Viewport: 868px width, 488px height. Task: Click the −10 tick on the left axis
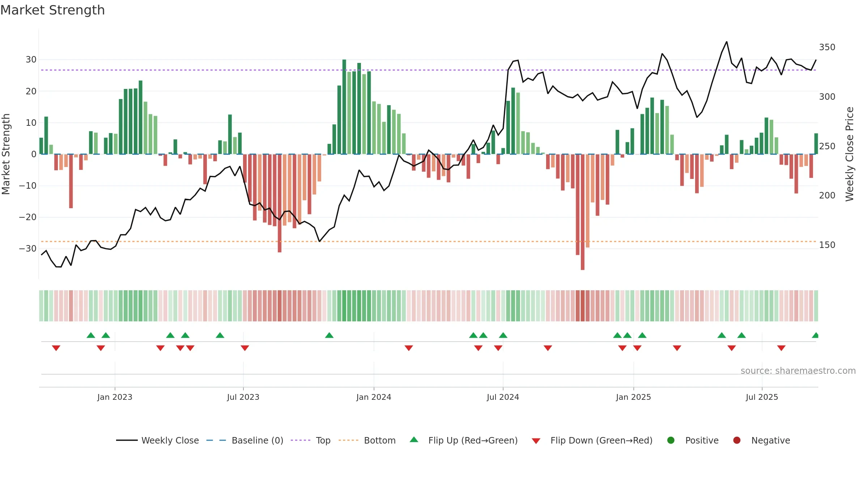click(28, 186)
